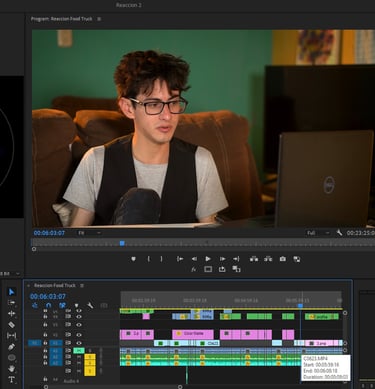This screenshot has height=389, width=375.
Task: Unmute A1 with green mute button
Action: tap(79, 351)
